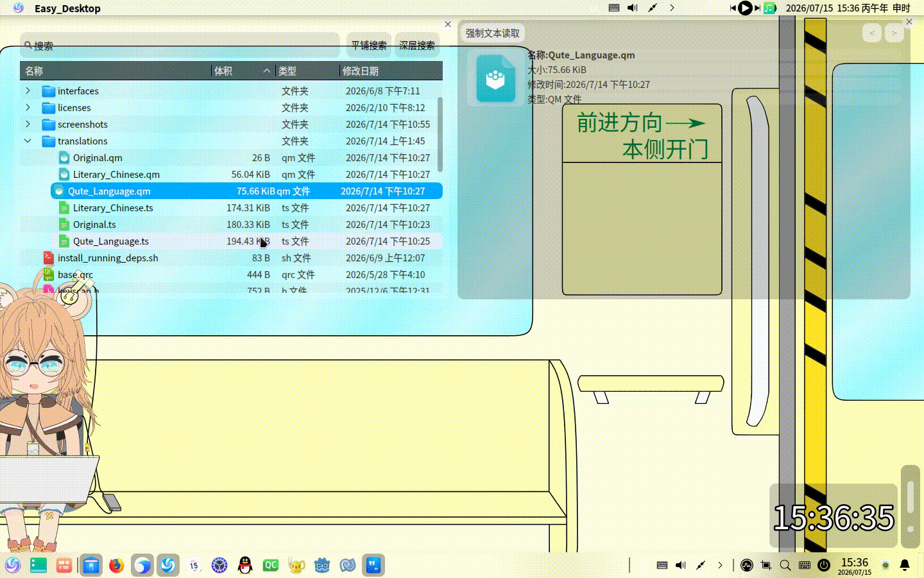The image size is (924, 578).
Task: Select the Literary_Chinese.qm file
Action: pyautogui.click(x=232, y=174)
